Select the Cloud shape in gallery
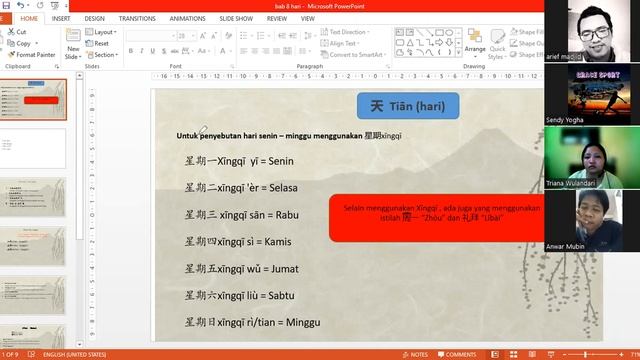 point(400,53)
